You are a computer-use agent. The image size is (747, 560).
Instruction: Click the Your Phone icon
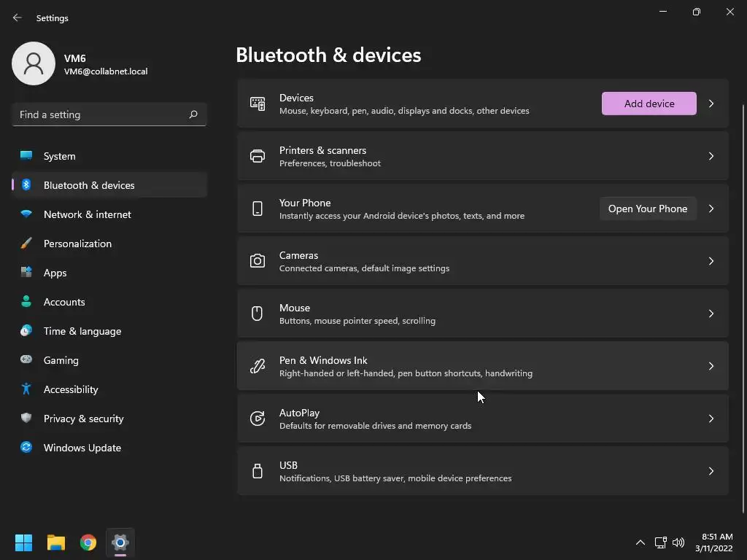click(x=258, y=209)
